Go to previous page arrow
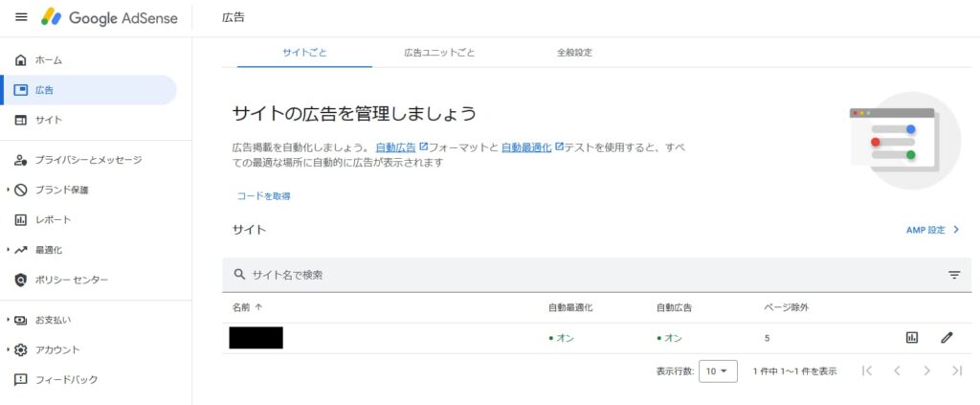The width and height of the screenshot is (980, 405). 897,371
